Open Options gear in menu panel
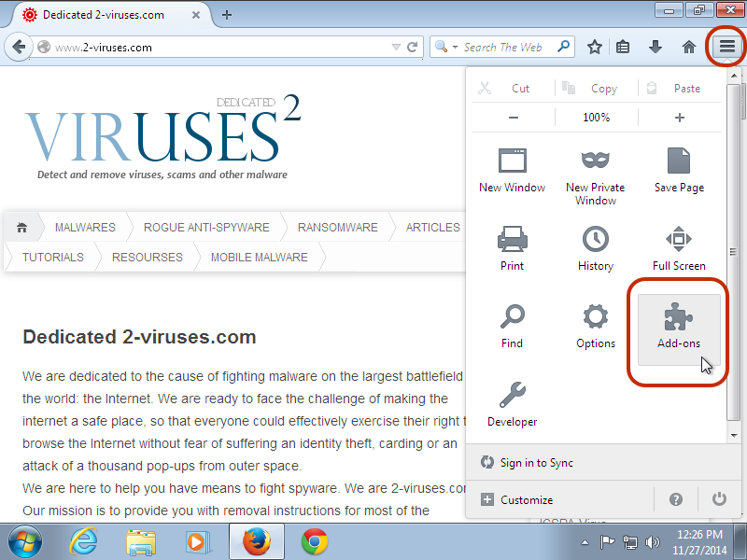Screen dimensions: 747x560 click(x=596, y=326)
